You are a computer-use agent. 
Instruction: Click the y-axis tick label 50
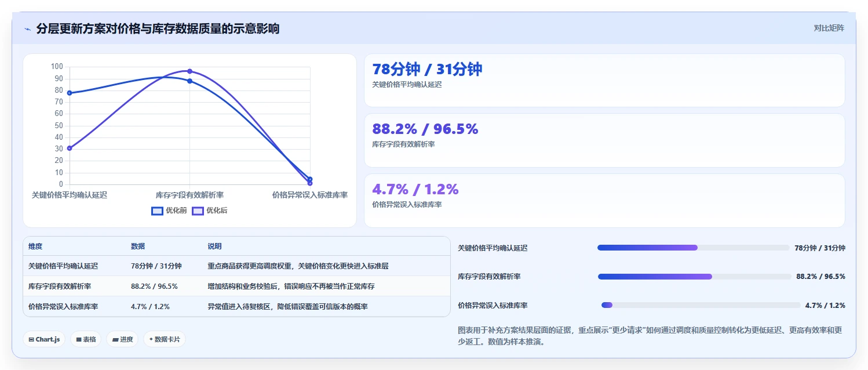pos(59,126)
